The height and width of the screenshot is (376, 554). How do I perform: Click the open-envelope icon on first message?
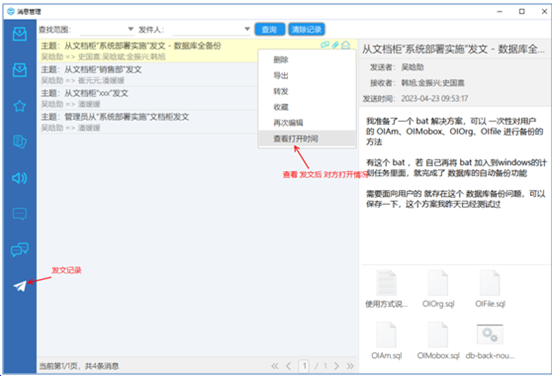346,45
